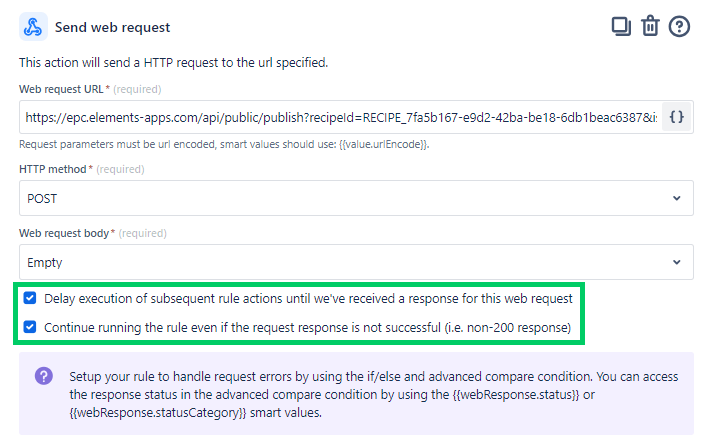Insert smart value using curly braces button
Screen dimensions: 714x439
click(677, 117)
